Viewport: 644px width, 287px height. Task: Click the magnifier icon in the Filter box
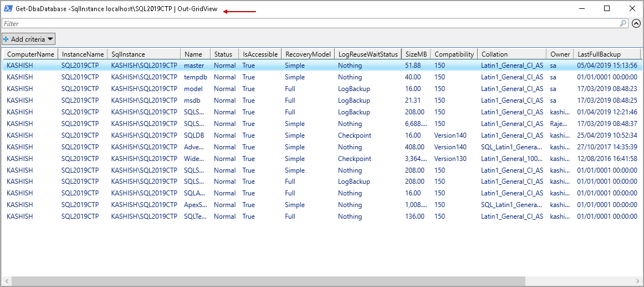click(x=623, y=23)
